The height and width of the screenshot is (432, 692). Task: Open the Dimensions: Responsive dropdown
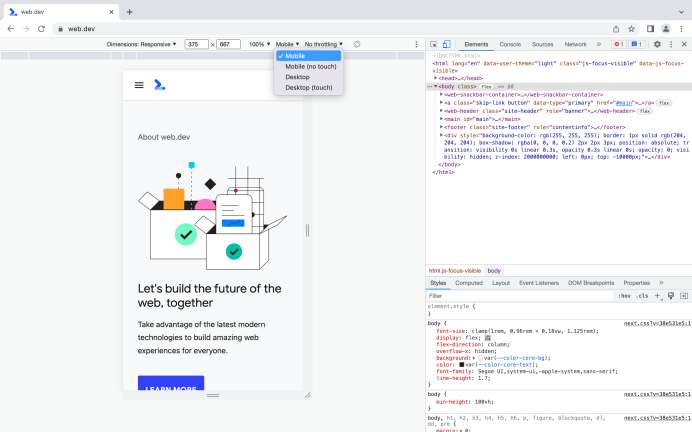tap(141, 44)
